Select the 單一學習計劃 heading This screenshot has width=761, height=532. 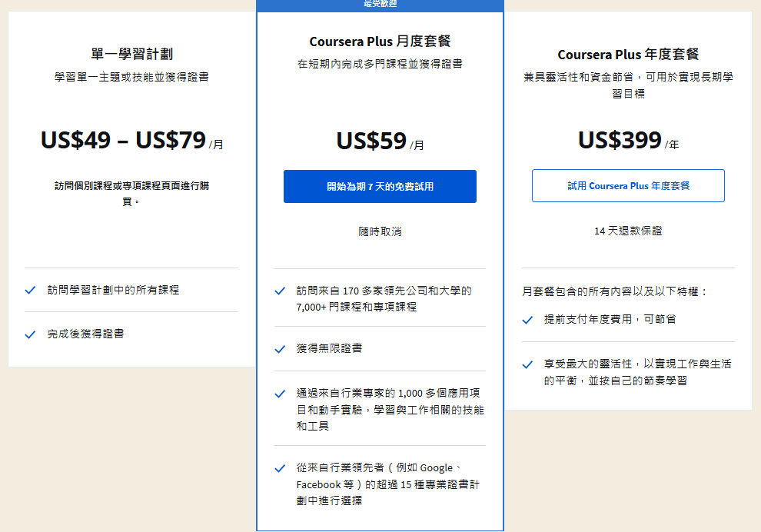[x=131, y=54]
